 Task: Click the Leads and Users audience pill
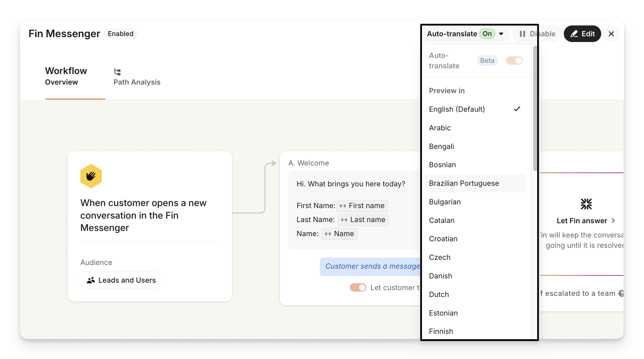coord(122,280)
